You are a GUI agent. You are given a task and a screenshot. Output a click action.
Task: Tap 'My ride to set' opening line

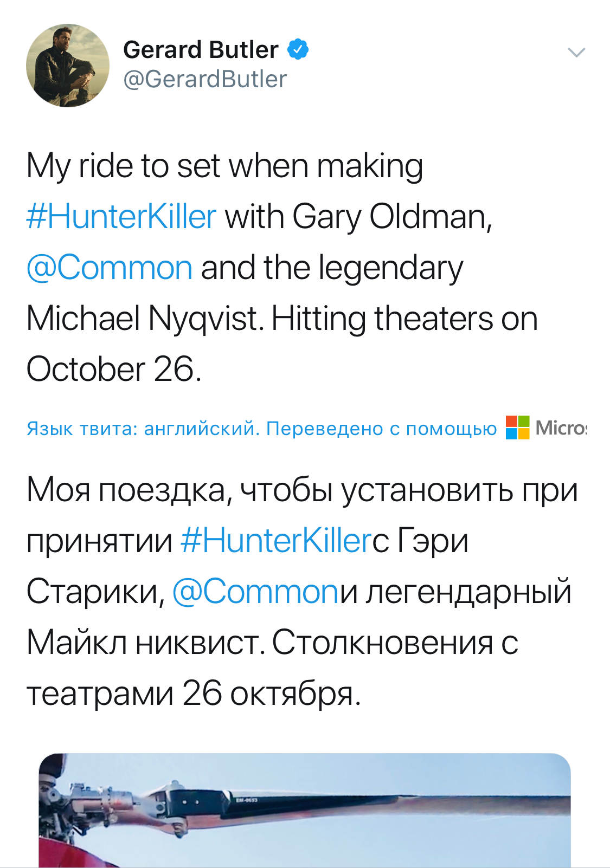pos(123,166)
